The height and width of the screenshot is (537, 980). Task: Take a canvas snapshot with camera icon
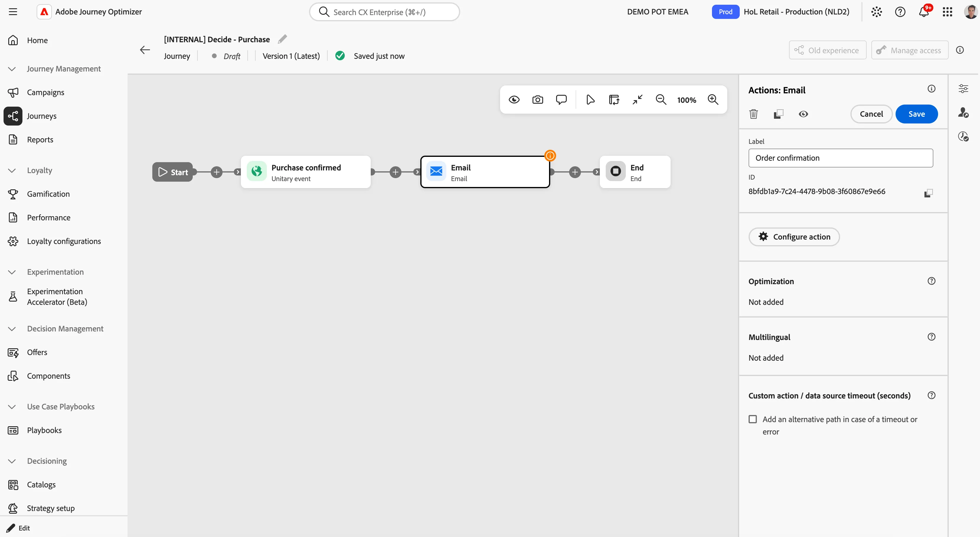pyautogui.click(x=538, y=100)
